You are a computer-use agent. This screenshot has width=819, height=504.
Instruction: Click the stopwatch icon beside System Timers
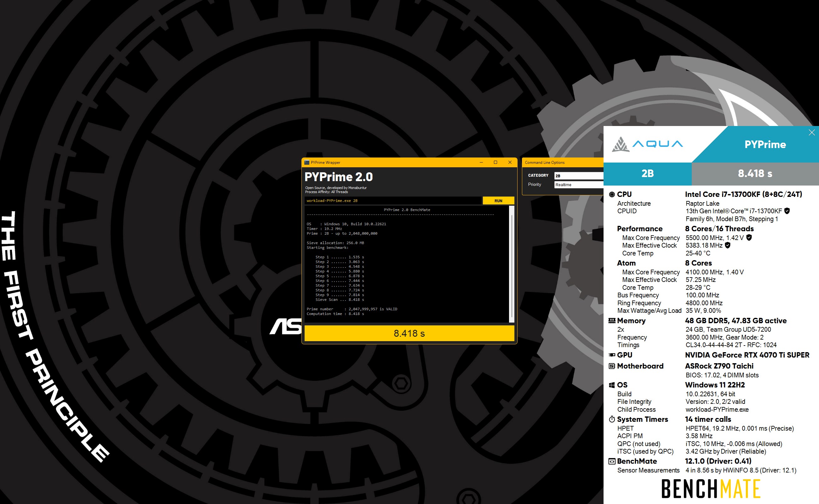tap(612, 419)
